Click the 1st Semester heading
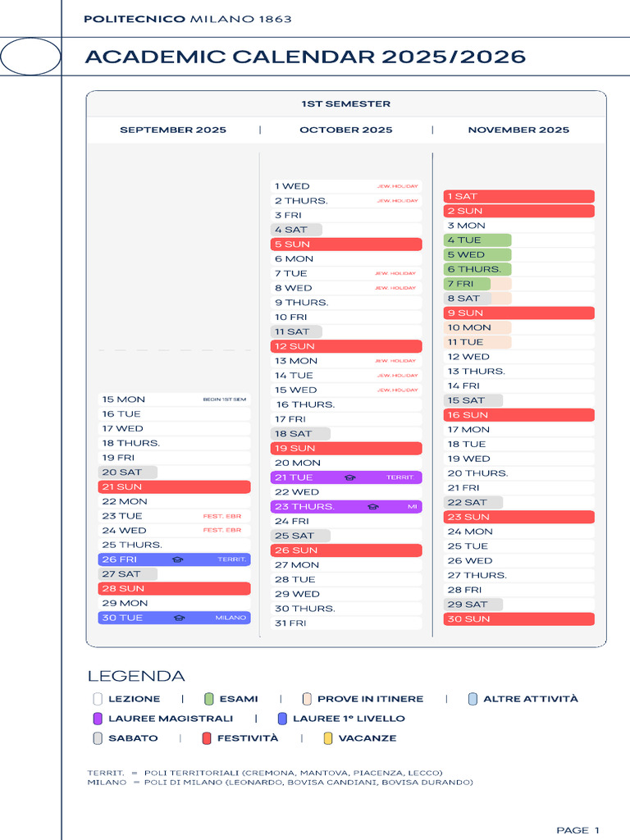630x840 pixels. pos(345,104)
